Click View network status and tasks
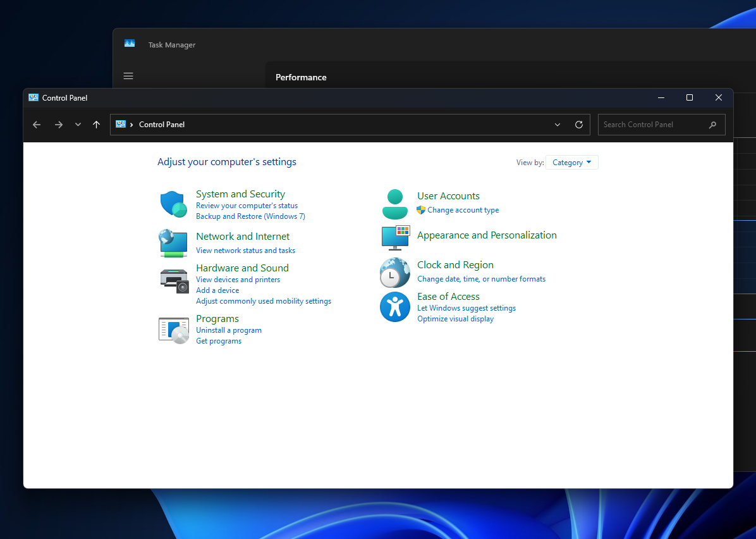The height and width of the screenshot is (539, 756). tap(245, 251)
